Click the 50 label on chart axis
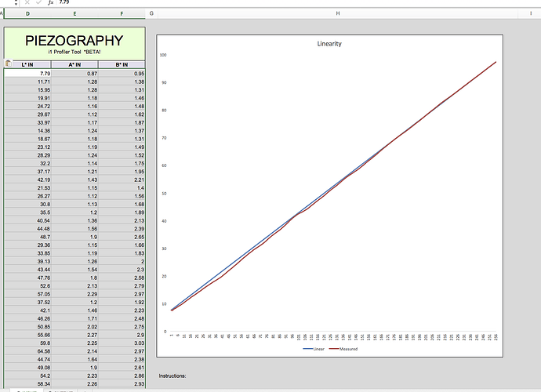Viewport: 541px width, 392px height. pyautogui.click(x=164, y=193)
